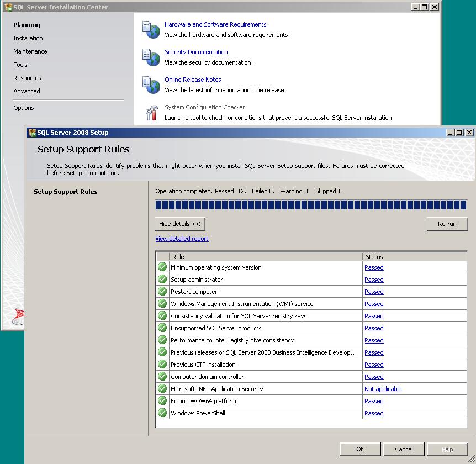This screenshot has height=464, width=476.
Task: Open Passed status for Minimum operating system version
Action: point(374,267)
